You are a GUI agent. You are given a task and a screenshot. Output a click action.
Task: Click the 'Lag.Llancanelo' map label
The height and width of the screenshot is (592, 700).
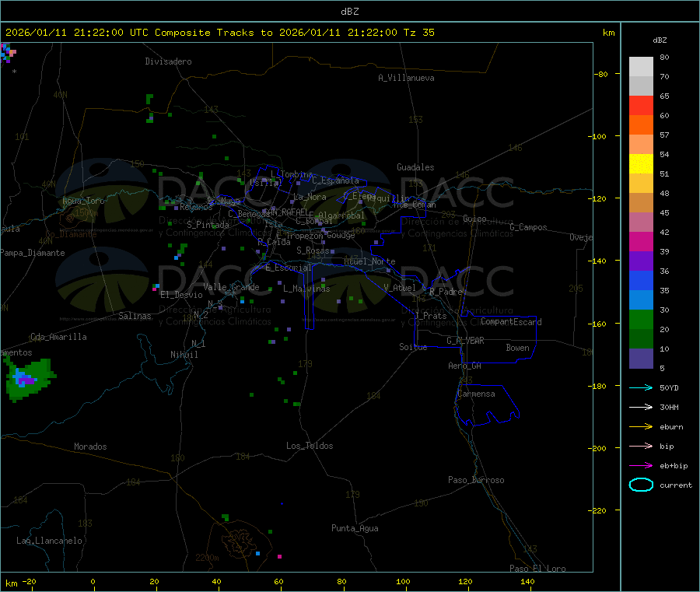click(49, 541)
